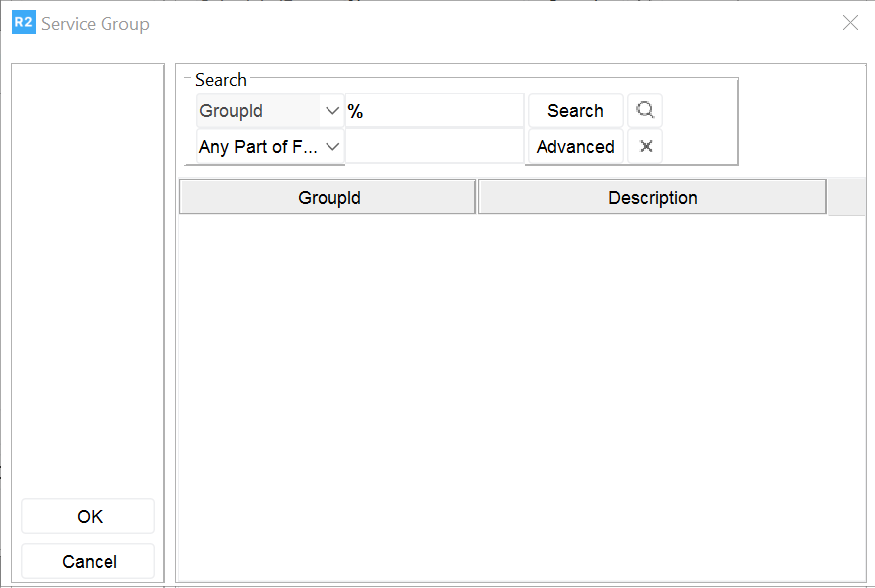
Task: Confirm selection with the OK button
Action: (89, 517)
